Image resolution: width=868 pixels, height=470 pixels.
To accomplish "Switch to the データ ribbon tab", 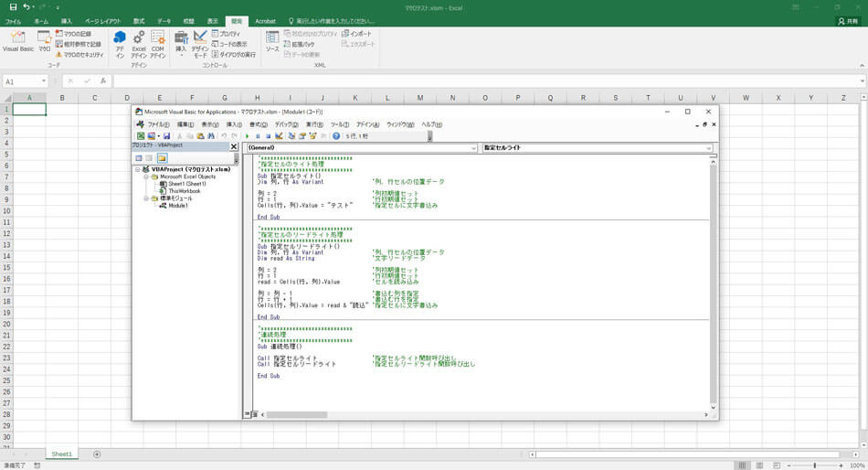I will [164, 21].
